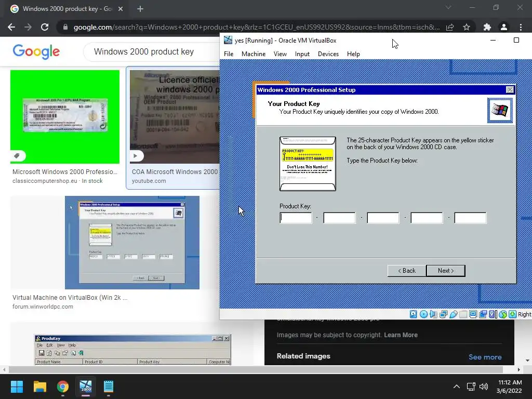This screenshot has width=532, height=399.
Task: Go forward in Chrome browser
Action: (28, 27)
